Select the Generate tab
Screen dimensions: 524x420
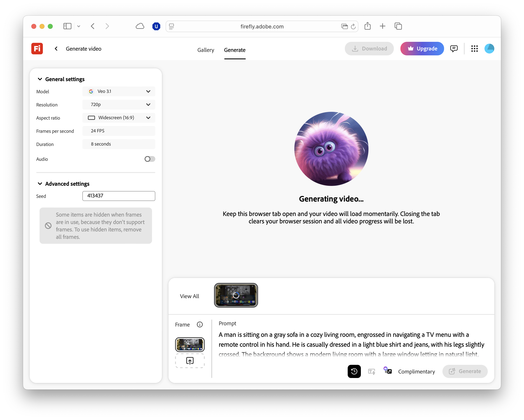click(x=235, y=50)
